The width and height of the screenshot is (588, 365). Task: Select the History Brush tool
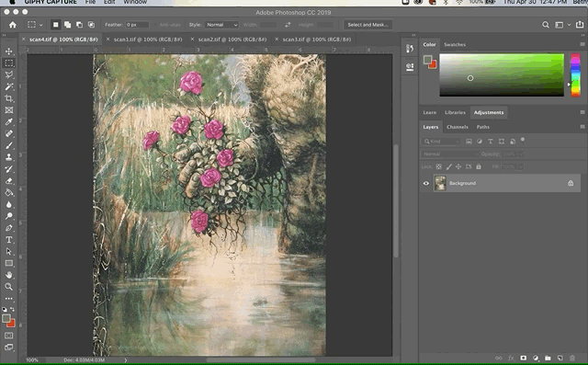click(x=8, y=169)
